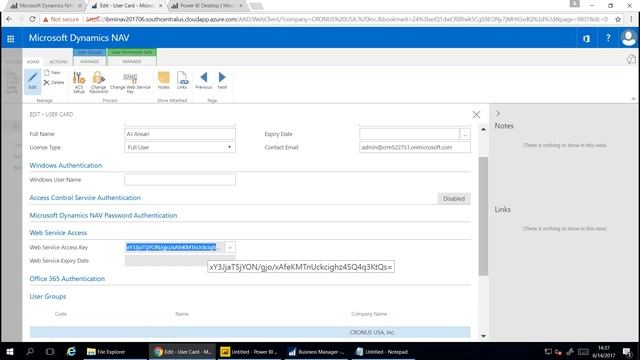Switch to Untitled Notepad taskbar button
640x360 pixels.
382,351
